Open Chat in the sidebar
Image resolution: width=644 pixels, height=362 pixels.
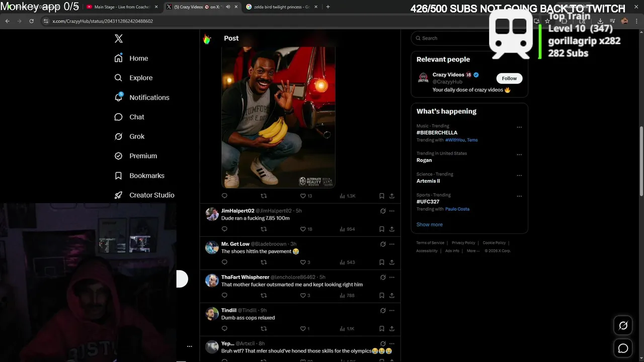[x=129, y=117]
